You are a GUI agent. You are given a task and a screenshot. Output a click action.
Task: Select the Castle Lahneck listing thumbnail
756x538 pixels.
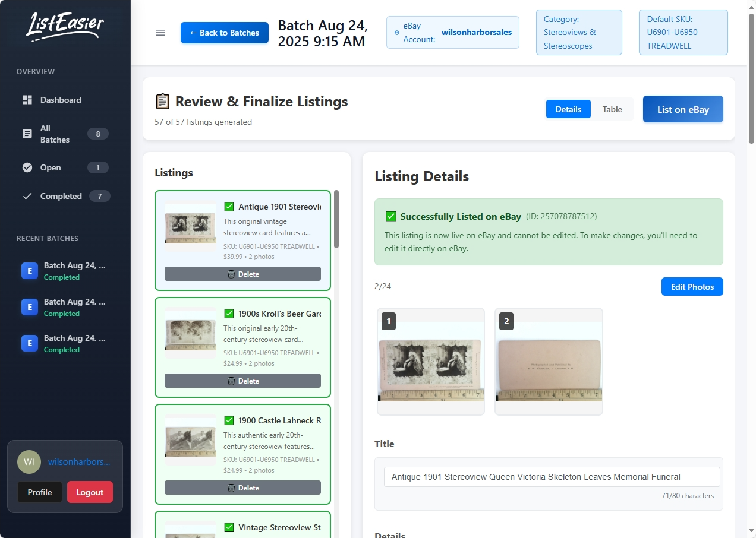coord(190,440)
